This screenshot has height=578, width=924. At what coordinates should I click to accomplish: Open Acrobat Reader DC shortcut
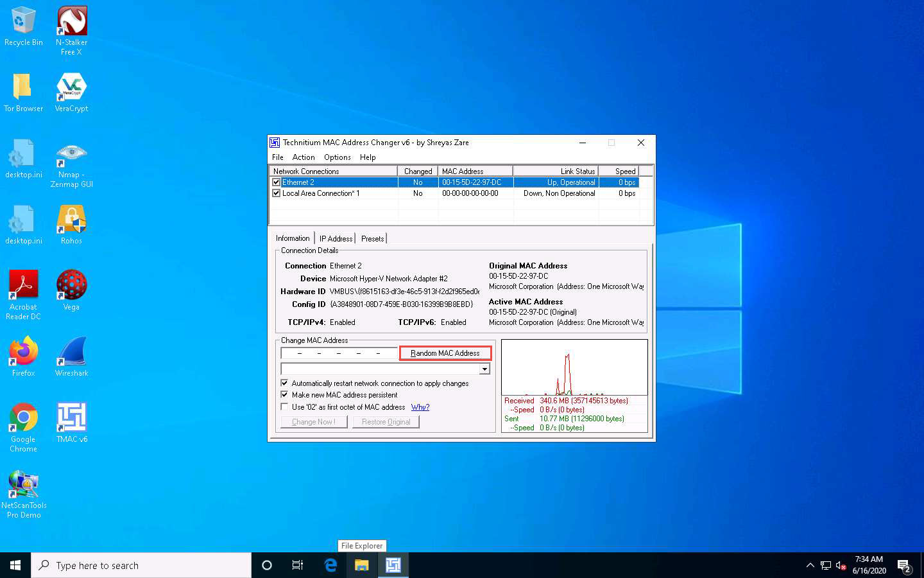23,295
